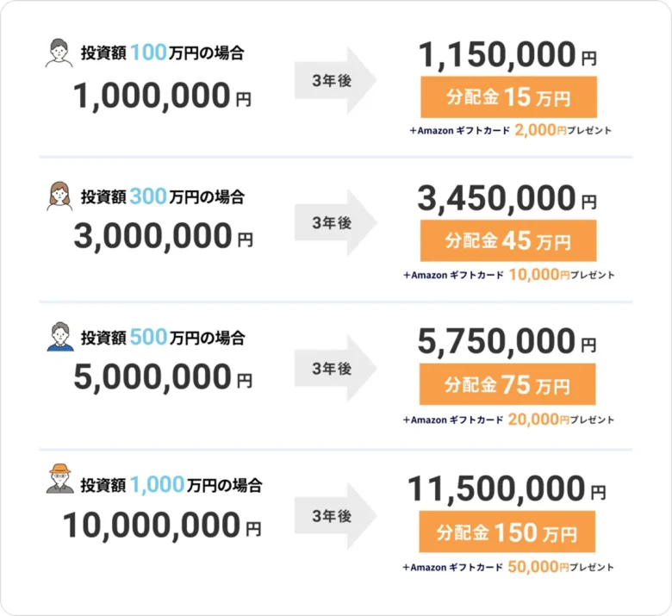
Task: Click the orange-hat avatar icon for 1,000万円
Action: click(x=59, y=479)
